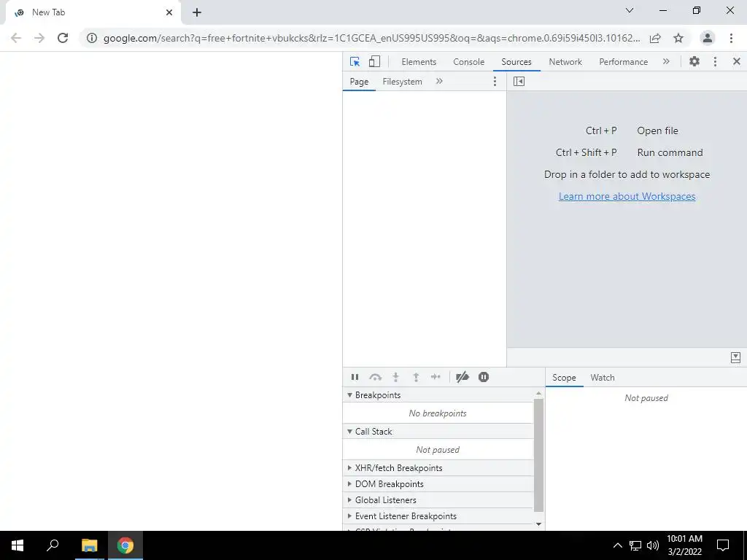Click Chrome icon in the taskbar
This screenshot has width=747, height=560.
pos(125,545)
